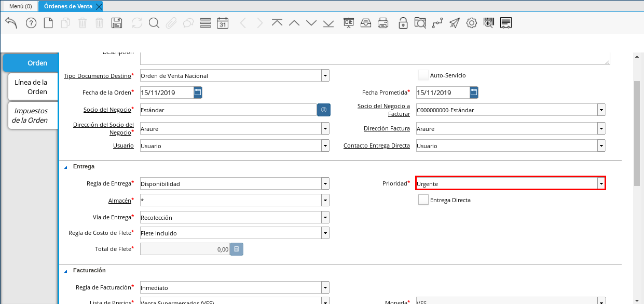Click the printer icon in the toolbar
644x304 pixels.
(383, 23)
